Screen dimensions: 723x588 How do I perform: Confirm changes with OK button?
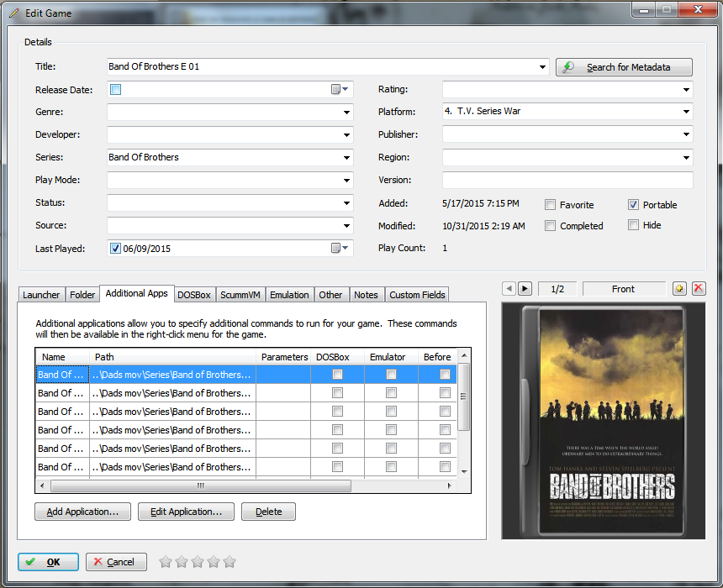(49, 562)
